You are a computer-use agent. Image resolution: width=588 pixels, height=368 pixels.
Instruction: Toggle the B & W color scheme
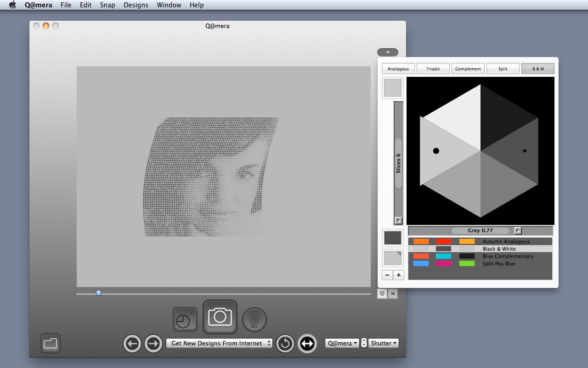538,69
